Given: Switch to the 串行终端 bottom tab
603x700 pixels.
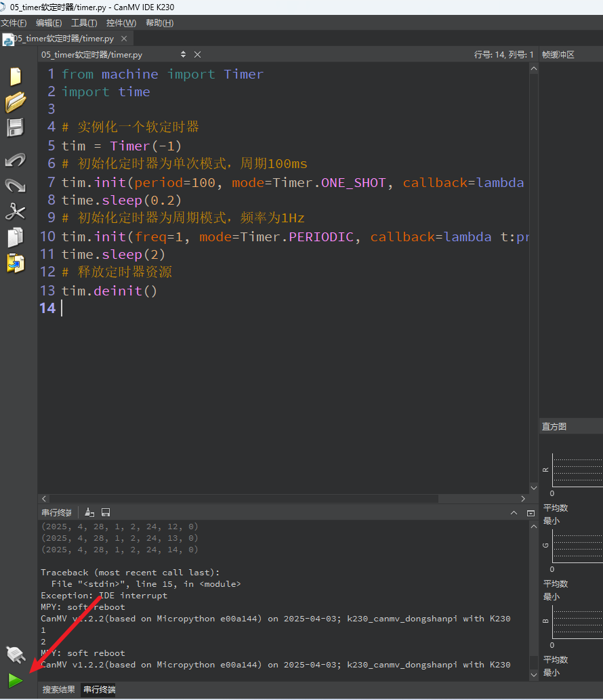Looking at the screenshot, I should pyautogui.click(x=100, y=690).
